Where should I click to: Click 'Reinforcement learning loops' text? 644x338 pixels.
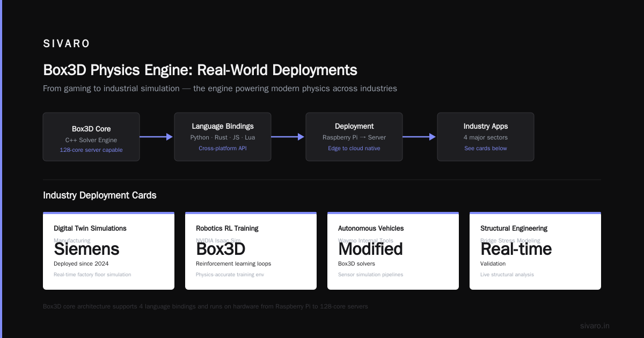233,263
